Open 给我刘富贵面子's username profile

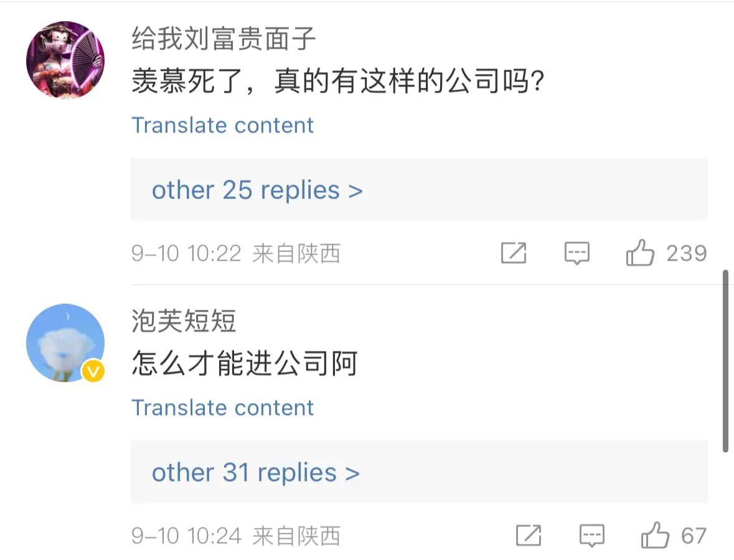pyautogui.click(x=223, y=39)
